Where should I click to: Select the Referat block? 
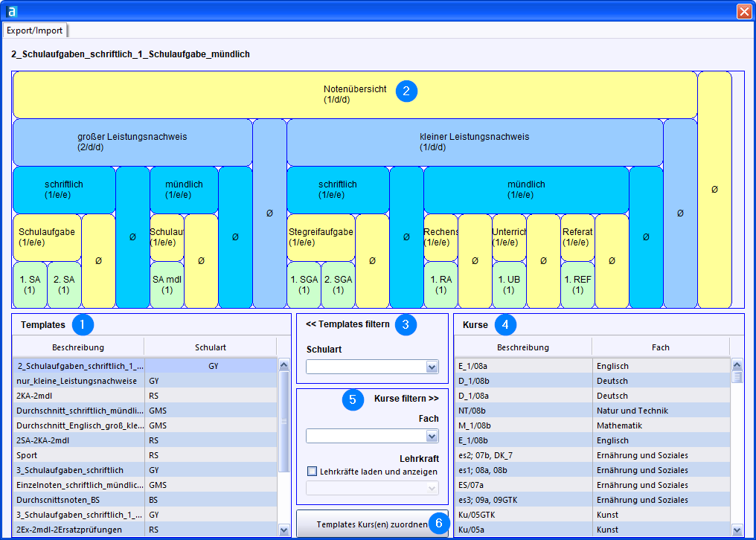pyautogui.click(x=577, y=237)
